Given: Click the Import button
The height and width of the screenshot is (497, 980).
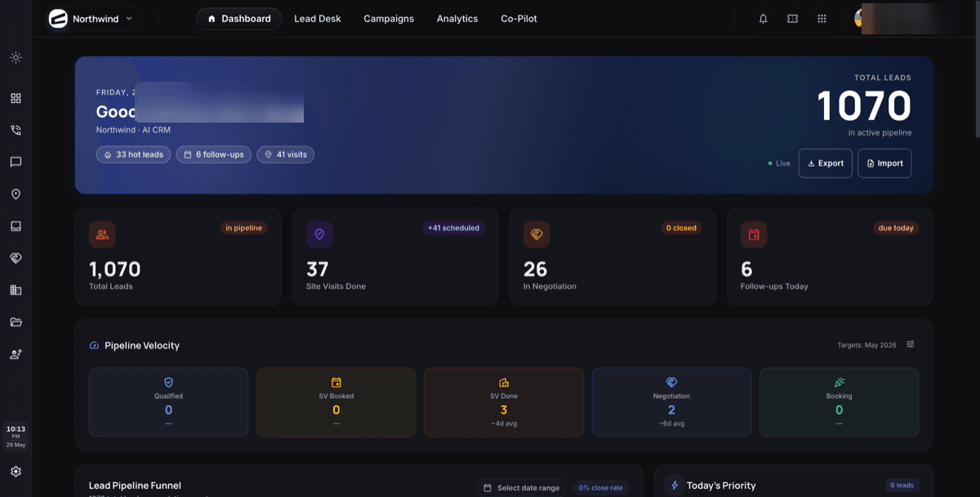Looking at the screenshot, I should (x=884, y=163).
